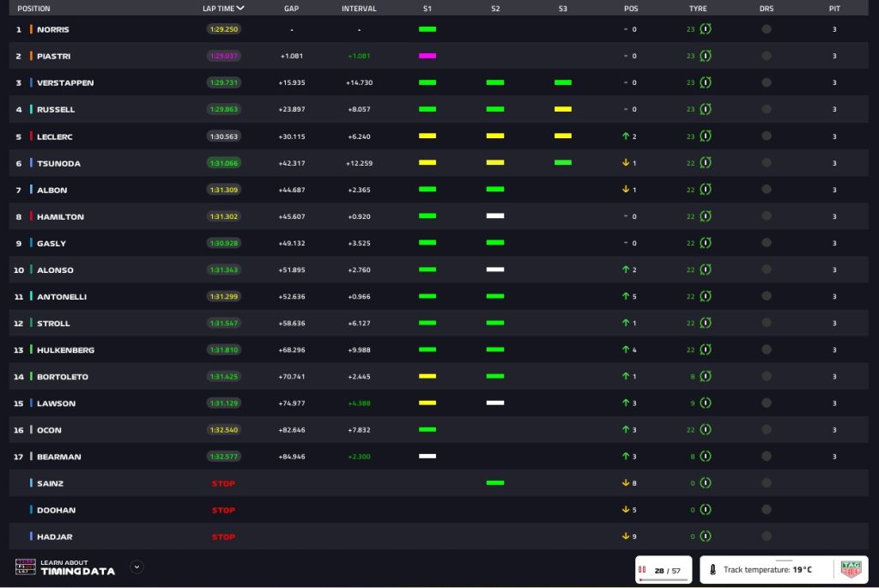The height and width of the screenshot is (588, 879).
Task: Expand the Learn About Timing Data chevron
Action: [x=136, y=567]
